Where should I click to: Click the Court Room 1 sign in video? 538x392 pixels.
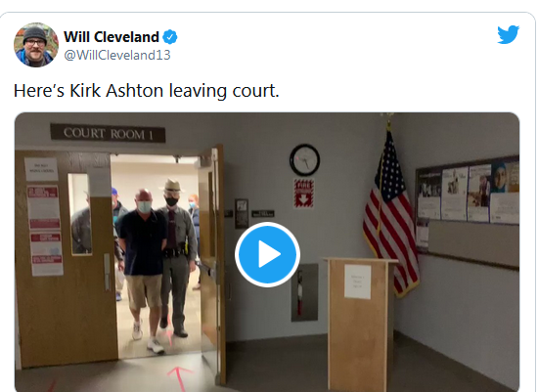coord(108,133)
